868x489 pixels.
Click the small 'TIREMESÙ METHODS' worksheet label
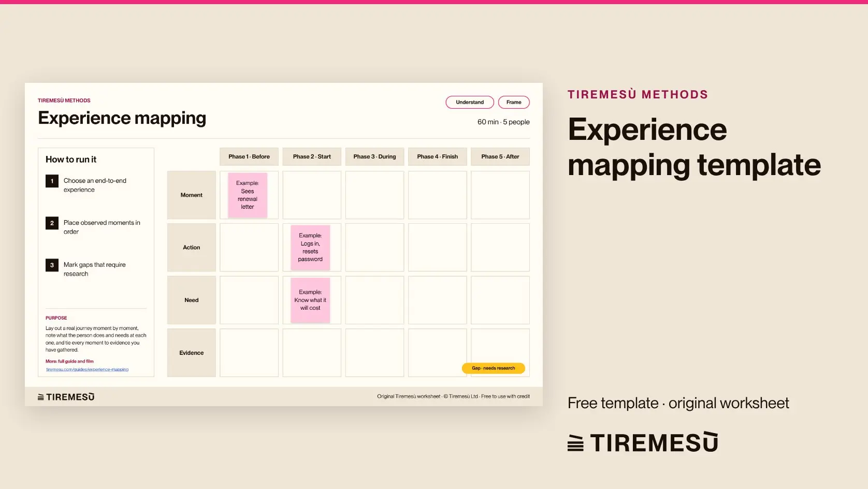[x=64, y=100]
